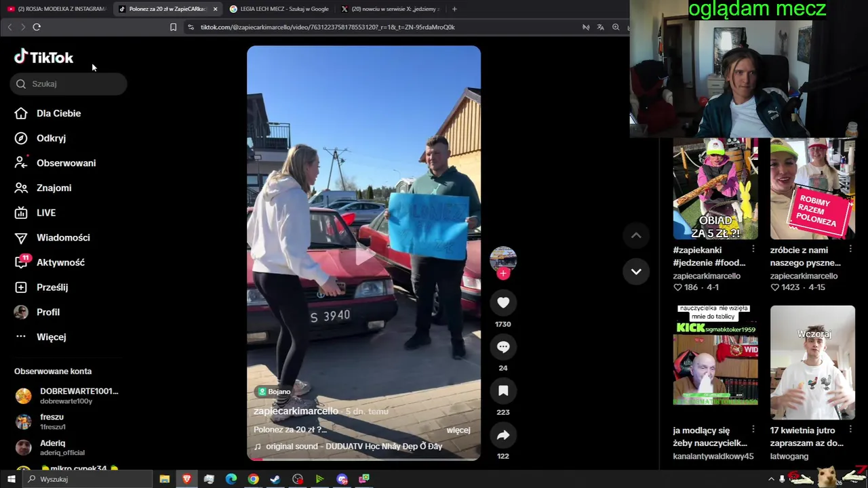Open latwogang profile link

(789, 457)
